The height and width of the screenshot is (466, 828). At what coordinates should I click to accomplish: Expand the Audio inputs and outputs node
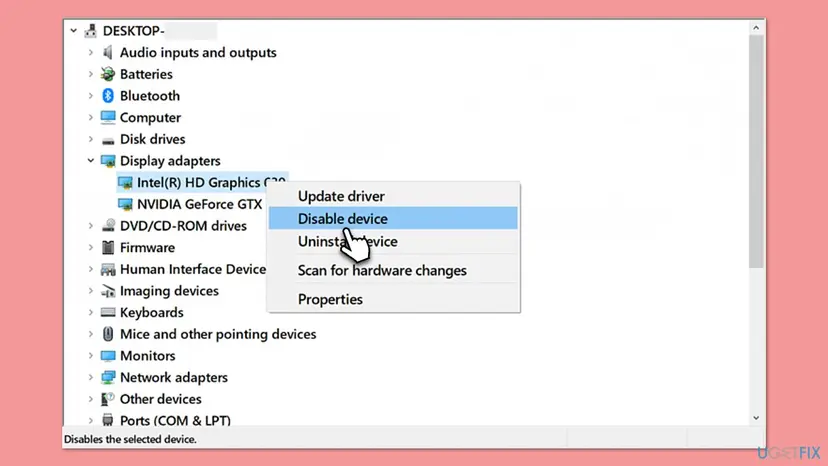point(91,52)
